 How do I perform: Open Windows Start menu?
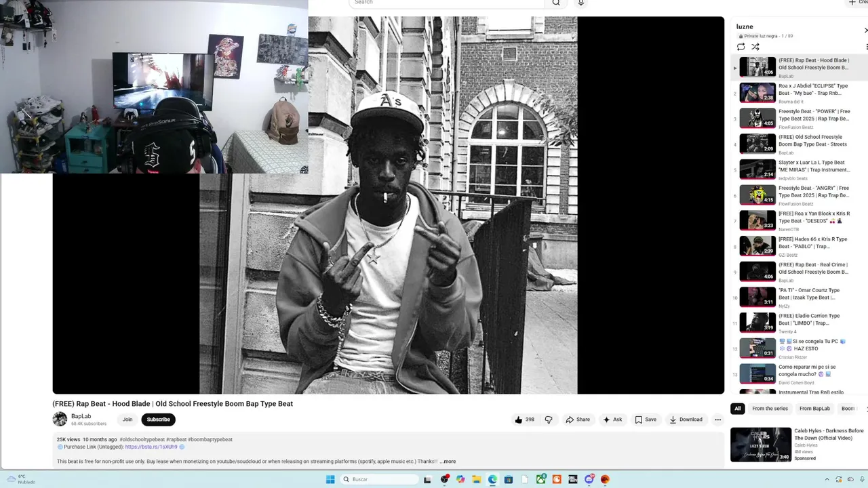pos(330,479)
